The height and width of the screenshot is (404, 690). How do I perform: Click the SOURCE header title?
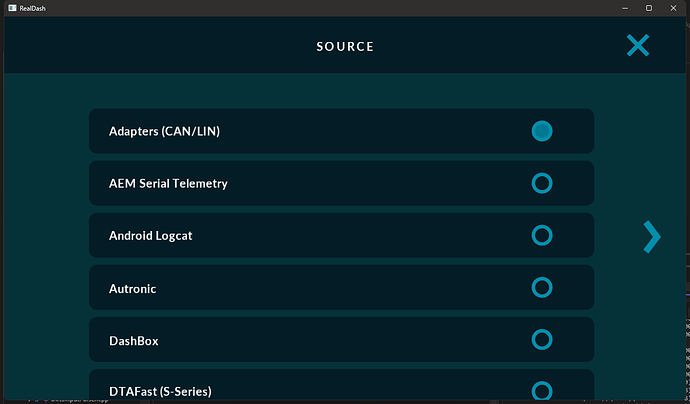click(x=345, y=46)
